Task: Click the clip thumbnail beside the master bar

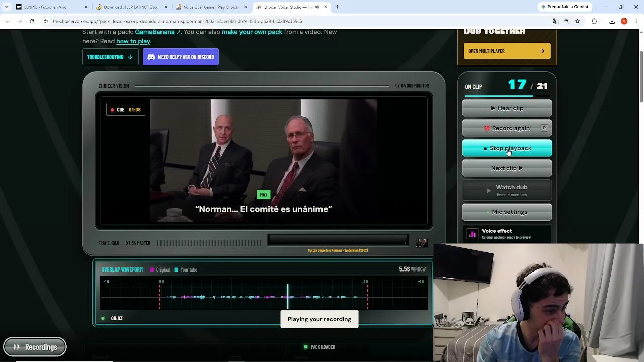Action: pos(422,243)
